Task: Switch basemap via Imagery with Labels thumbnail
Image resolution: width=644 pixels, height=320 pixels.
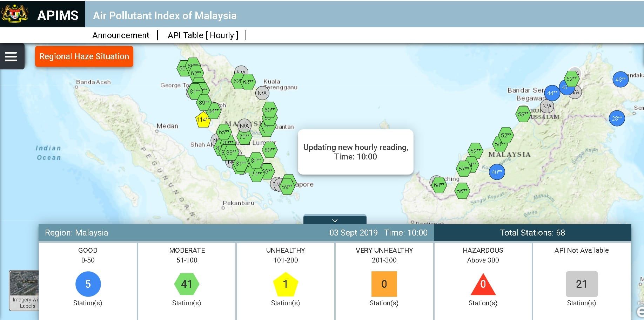Action: pyautogui.click(x=24, y=290)
